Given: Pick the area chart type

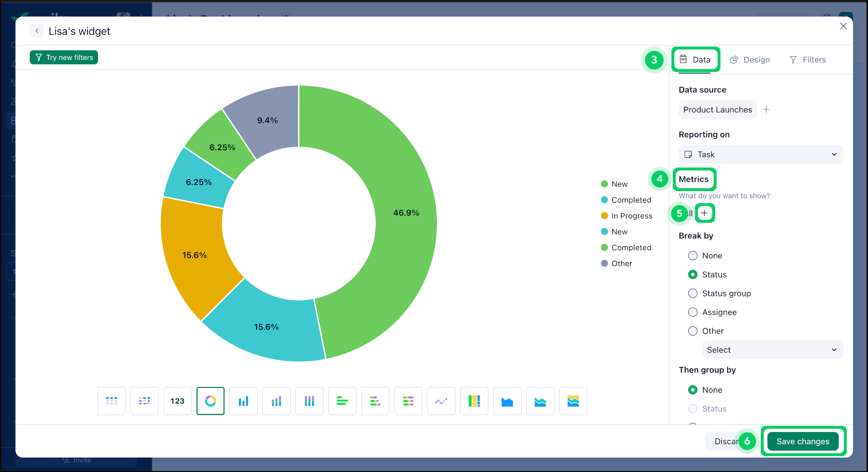Looking at the screenshot, I should coord(507,401).
